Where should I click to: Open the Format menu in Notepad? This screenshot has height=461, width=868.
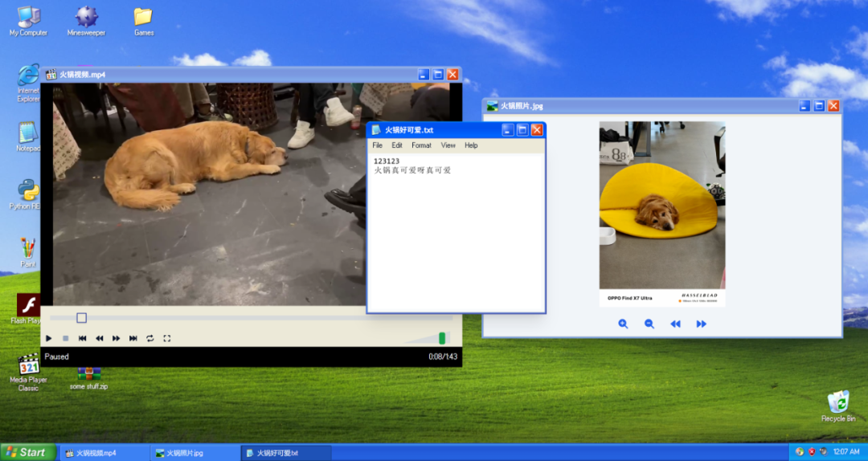click(x=421, y=145)
